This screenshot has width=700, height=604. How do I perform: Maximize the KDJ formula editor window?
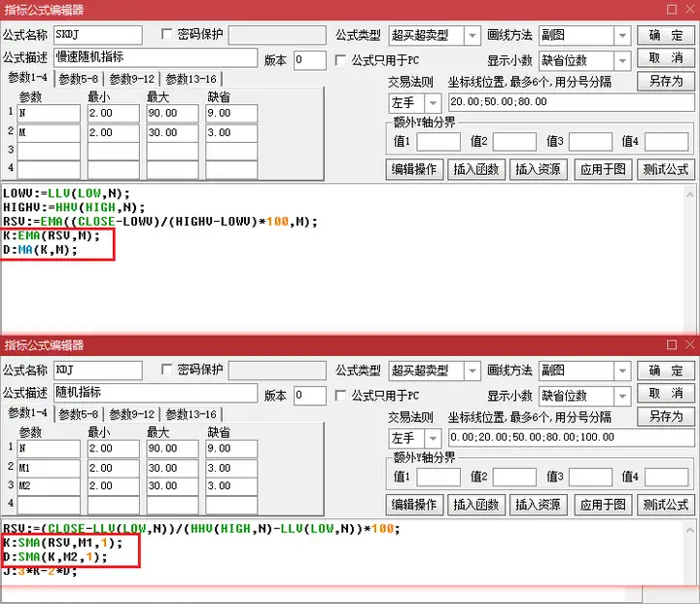tap(672, 344)
